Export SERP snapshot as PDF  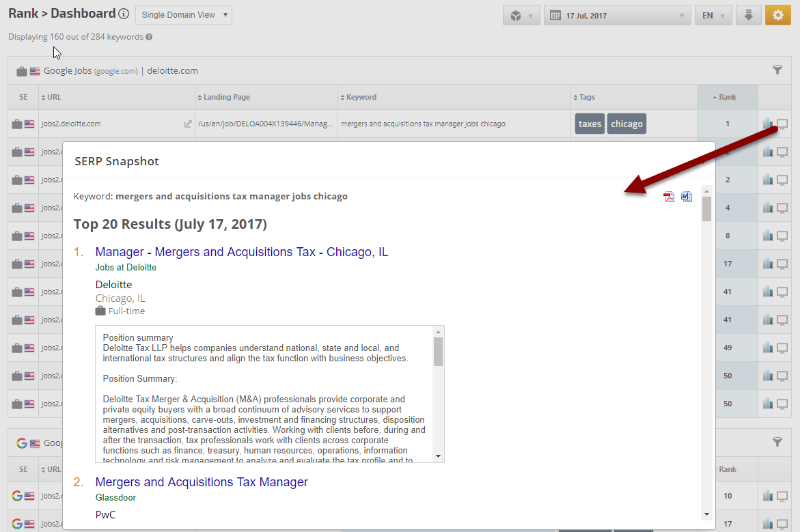[x=669, y=197]
